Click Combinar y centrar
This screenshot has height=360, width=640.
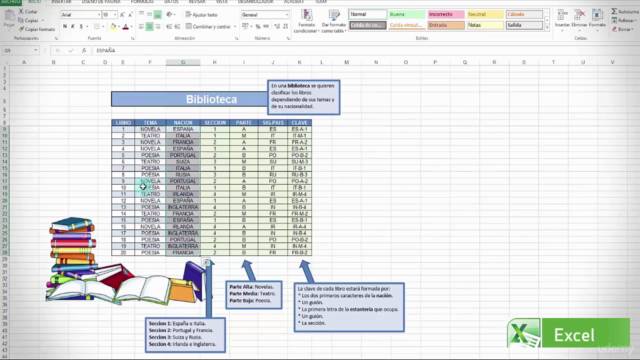[x=208, y=27]
